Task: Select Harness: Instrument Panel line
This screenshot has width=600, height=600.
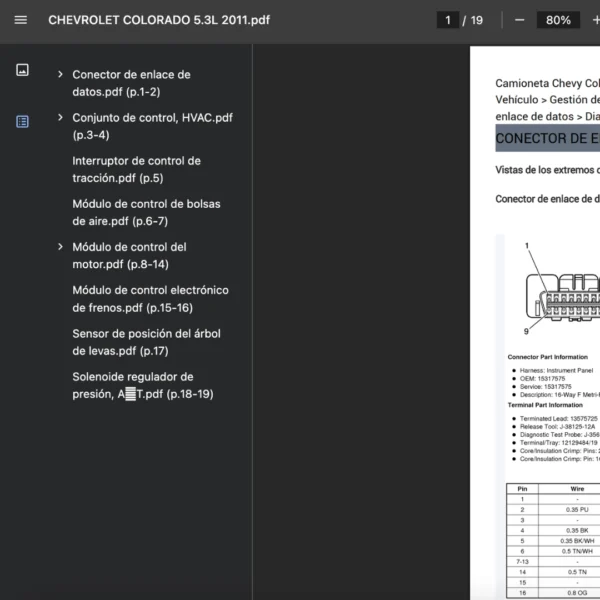Action: (556, 370)
